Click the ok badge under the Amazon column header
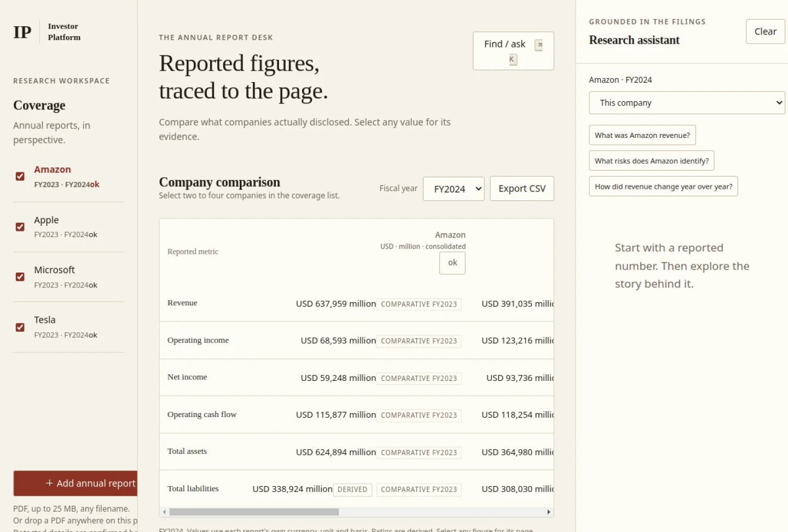This screenshot has height=532, width=788. [x=453, y=263]
